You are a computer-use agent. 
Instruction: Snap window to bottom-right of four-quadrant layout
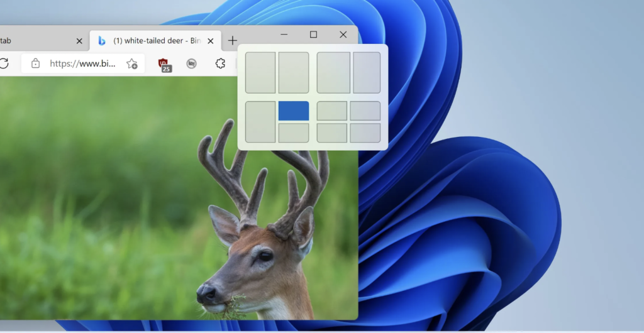(x=365, y=133)
